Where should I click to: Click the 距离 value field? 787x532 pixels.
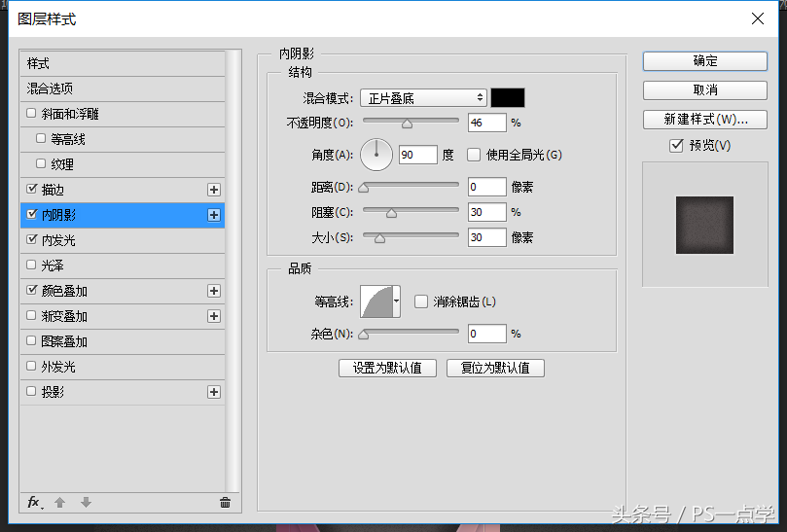click(486, 187)
